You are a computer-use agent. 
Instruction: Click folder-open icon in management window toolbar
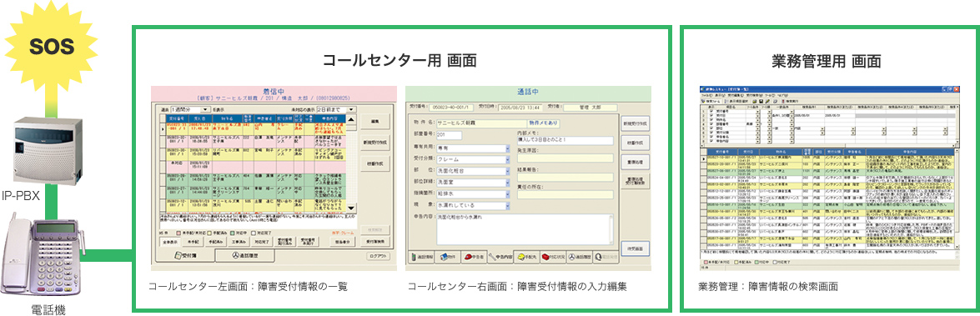click(x=754, y=101)
